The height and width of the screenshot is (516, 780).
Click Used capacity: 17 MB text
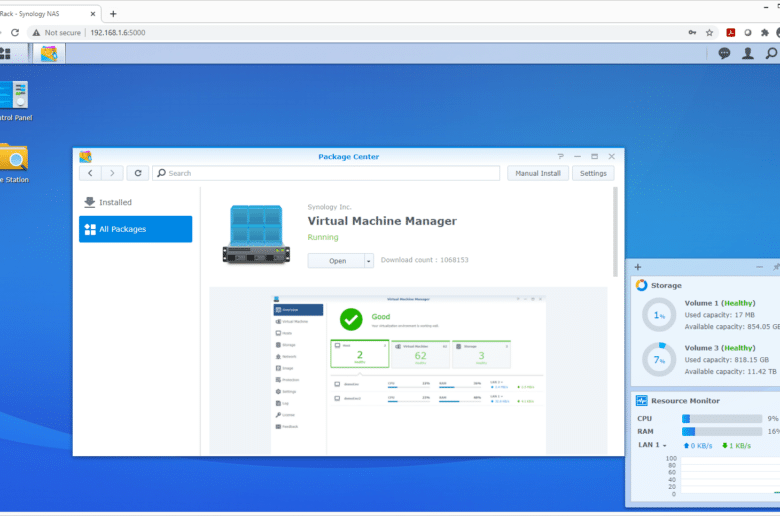tap(719, 314)
